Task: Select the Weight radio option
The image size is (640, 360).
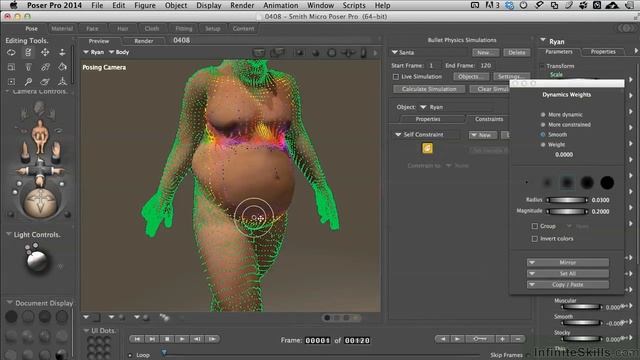Action: coord(543,144)
